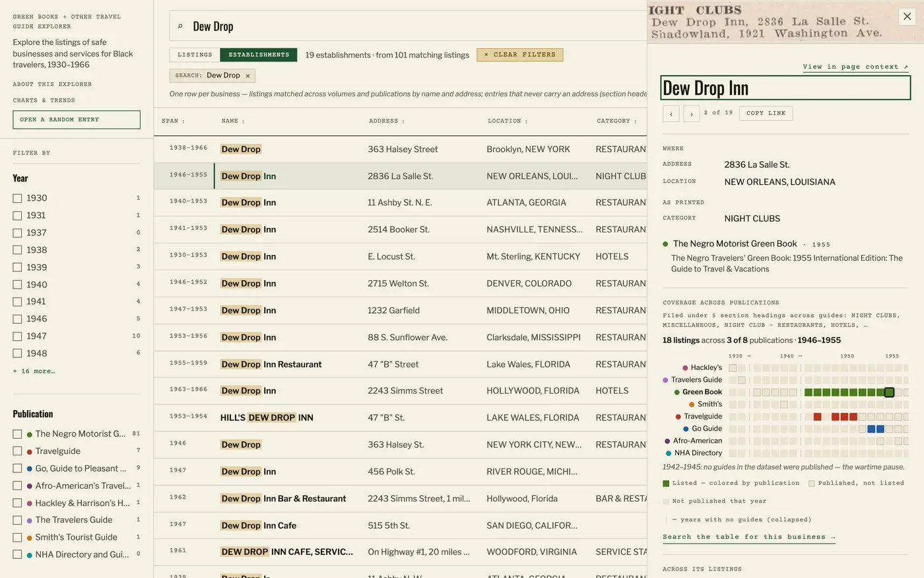Expand the 16 more years list
This screenshot has height=578, width=924.
click(34, 371)
